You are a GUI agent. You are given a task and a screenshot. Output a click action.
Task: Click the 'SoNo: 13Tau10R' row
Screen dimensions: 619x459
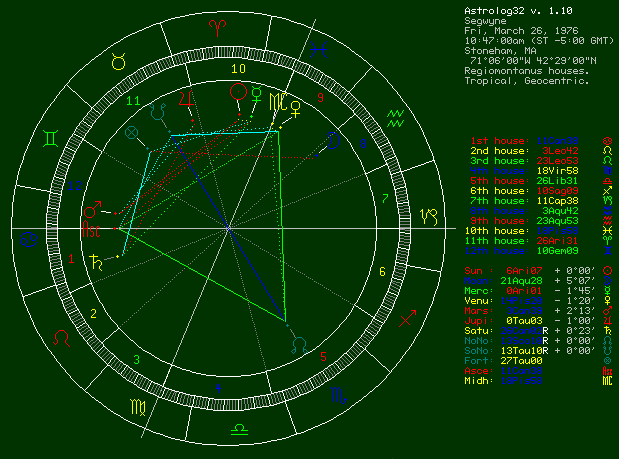[538, 351]
